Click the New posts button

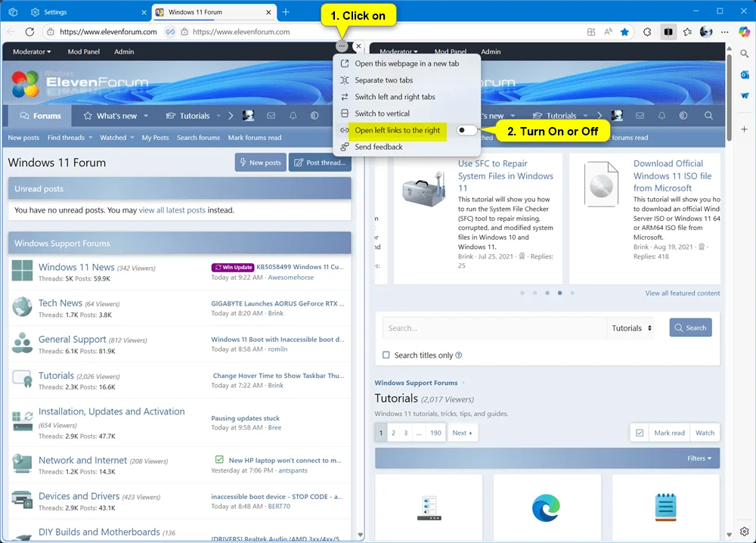click(260, 163)
